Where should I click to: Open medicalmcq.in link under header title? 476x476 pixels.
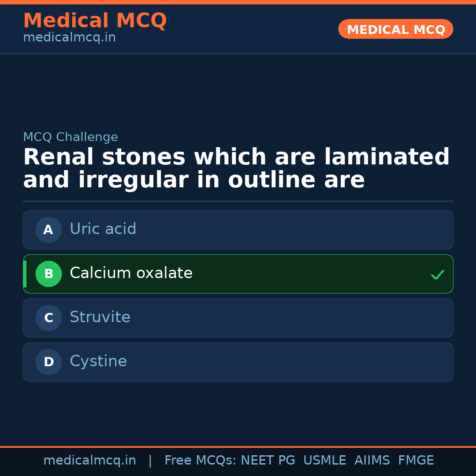69,38
